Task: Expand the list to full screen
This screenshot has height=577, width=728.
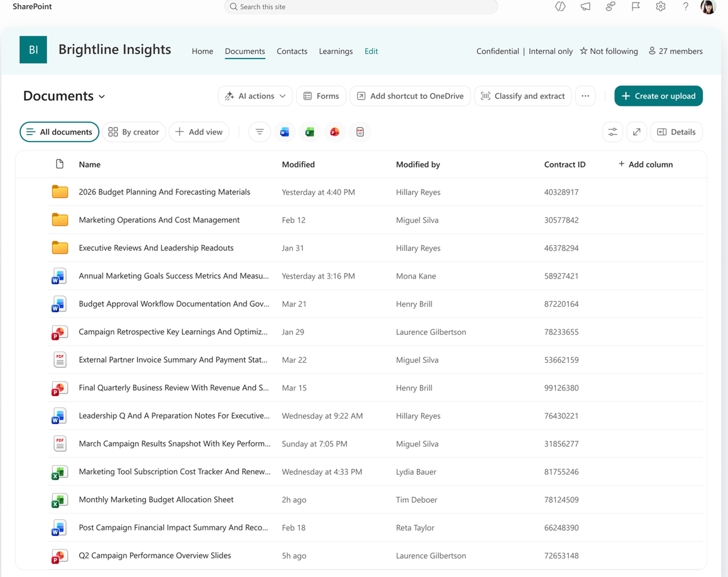Action: pyautogui.click(x=637, y=131)
